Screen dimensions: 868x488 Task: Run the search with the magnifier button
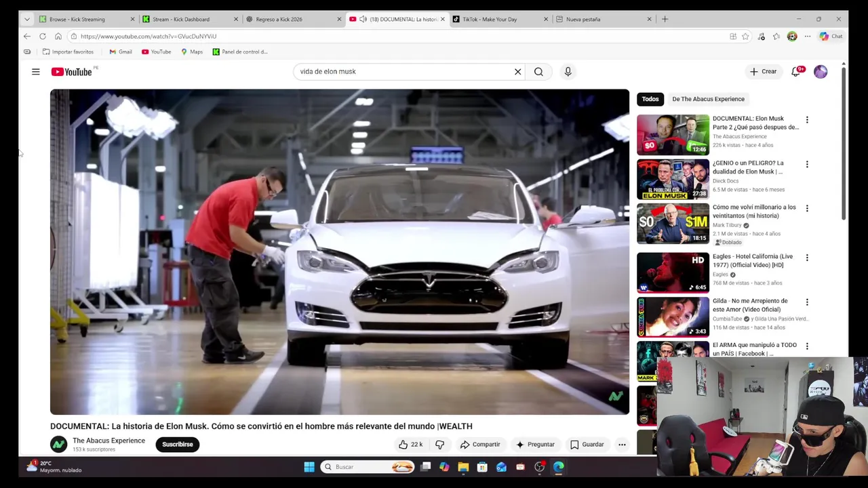(538, 72)
